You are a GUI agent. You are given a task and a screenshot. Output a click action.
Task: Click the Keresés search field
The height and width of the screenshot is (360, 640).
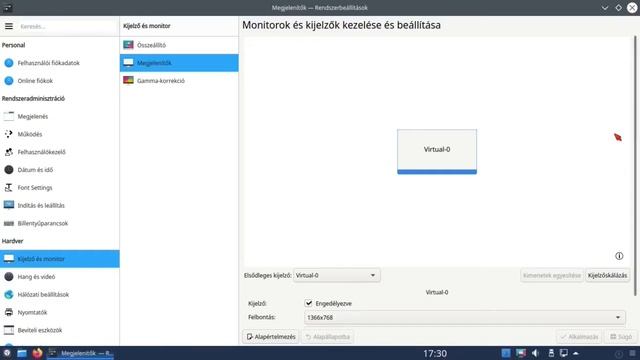(x=67, y=26)
